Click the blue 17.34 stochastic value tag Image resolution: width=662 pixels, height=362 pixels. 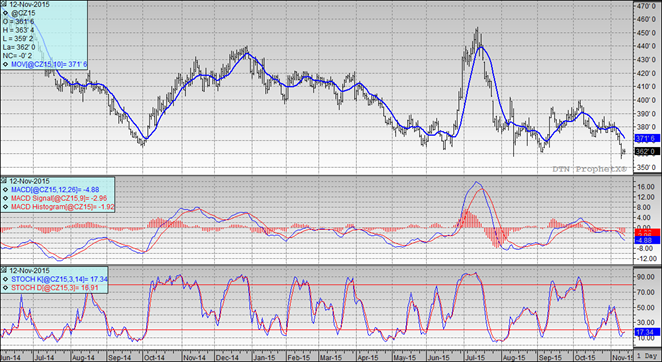pos(647,332)
